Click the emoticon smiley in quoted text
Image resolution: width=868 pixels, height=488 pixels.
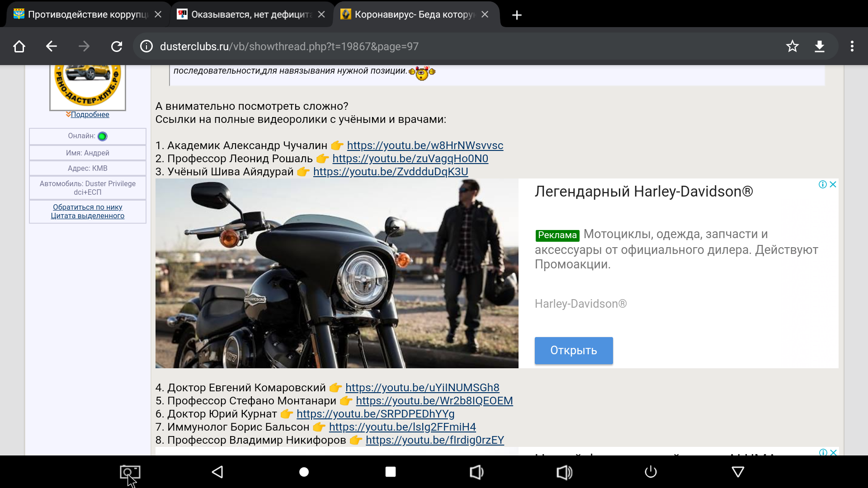pos(422,72)
